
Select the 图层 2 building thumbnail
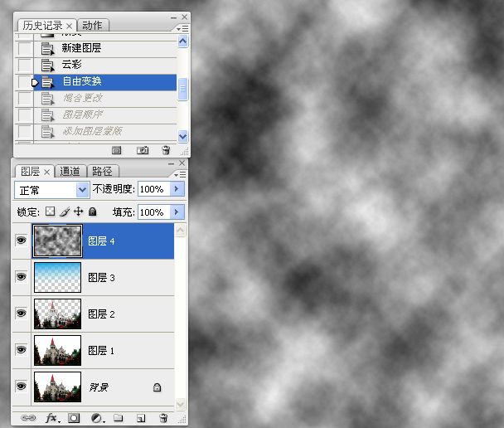coord(57,314)
